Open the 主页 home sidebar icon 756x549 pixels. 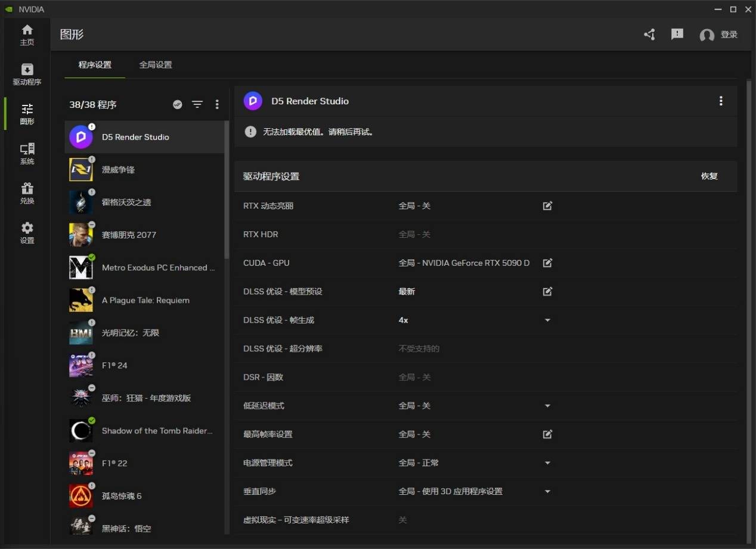click(x=27, y=35)
